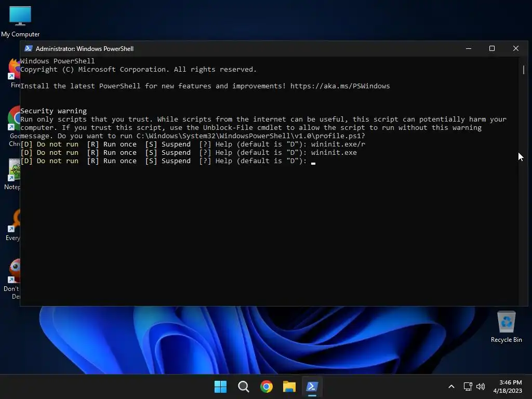Open the clock showing 3:46 PM
This screenshot has width=532, height=399.
[508, 387]
